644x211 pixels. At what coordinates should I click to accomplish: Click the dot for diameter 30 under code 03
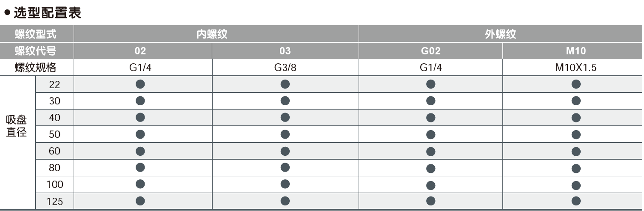[x=285, y=101]
